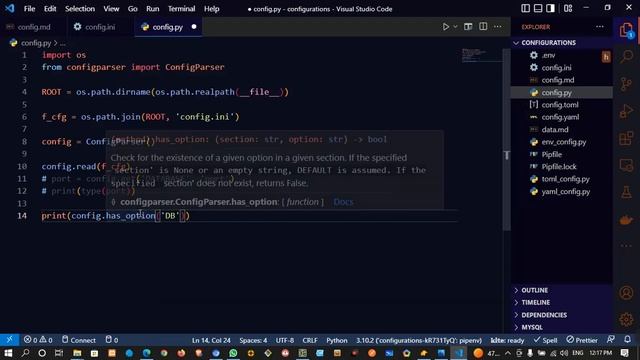Image resolution: width=640 pixels, height=360 pixels.
Task: Toggle Primary Side Bar layout button
Action: coord(526,8)
